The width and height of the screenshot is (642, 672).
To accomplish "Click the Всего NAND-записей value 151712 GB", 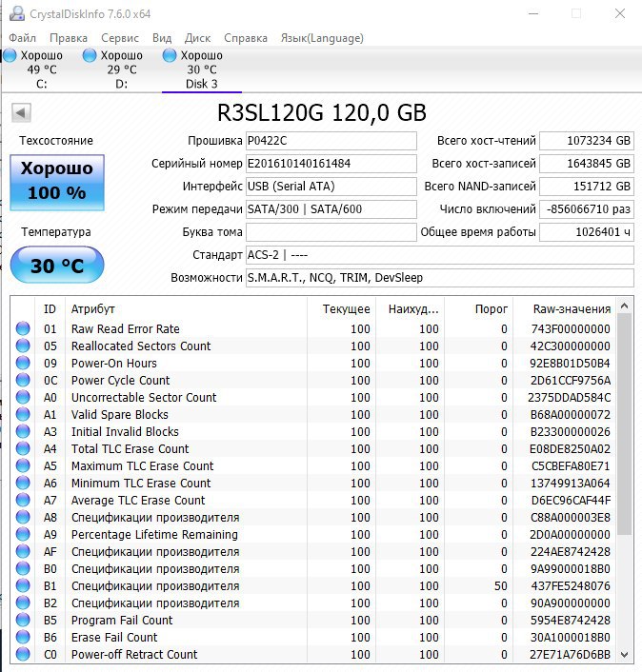I will point(587,186).
